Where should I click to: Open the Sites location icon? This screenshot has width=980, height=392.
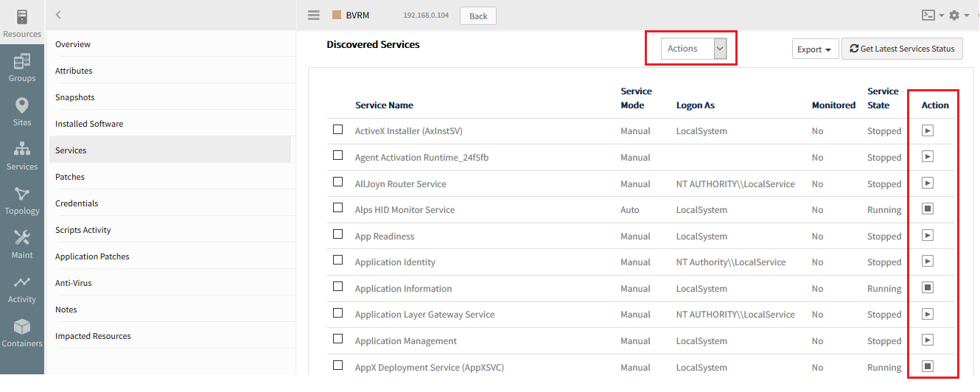22,105
